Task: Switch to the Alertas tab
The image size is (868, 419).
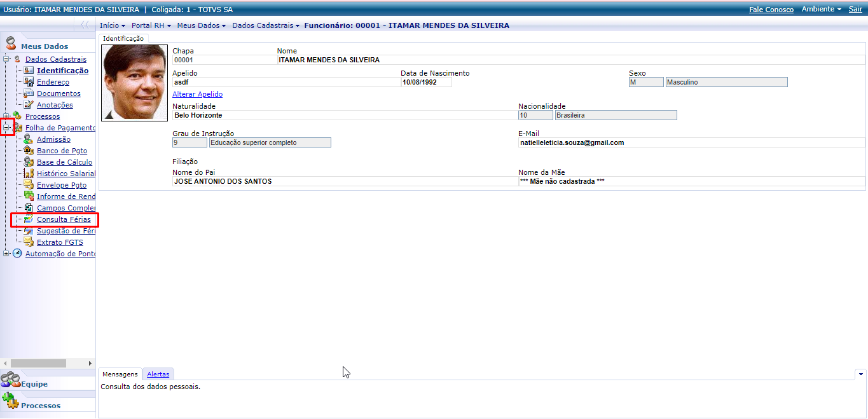Action: [158, 374]
